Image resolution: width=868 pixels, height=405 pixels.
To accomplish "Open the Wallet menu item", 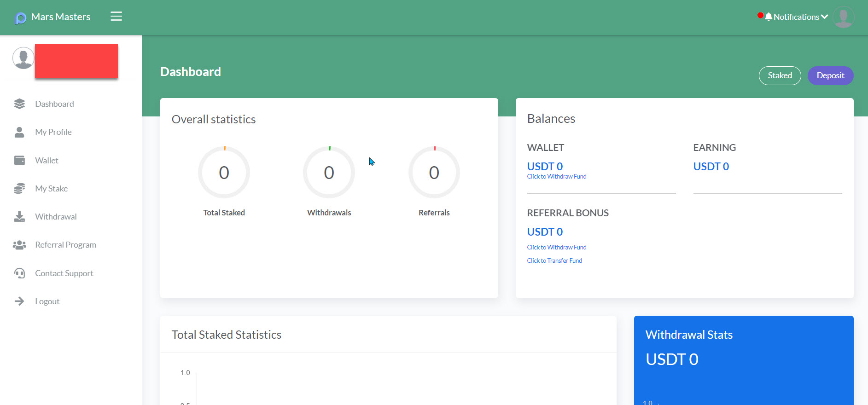I will [x=47, y=160].
